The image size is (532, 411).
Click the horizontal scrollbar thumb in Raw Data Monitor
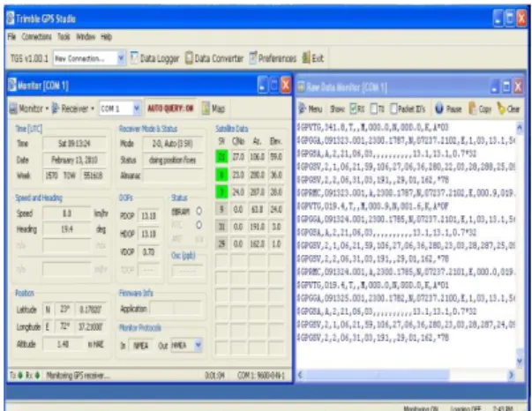[377, 375]
